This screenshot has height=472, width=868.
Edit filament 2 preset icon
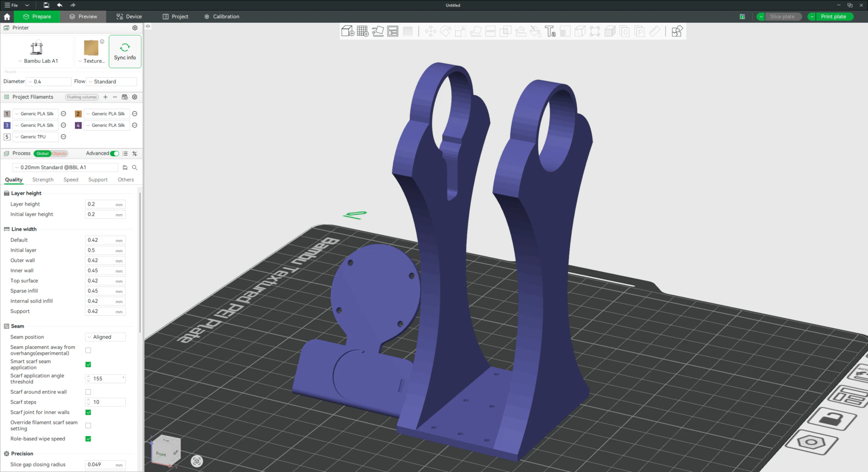(x=135, y=114)
